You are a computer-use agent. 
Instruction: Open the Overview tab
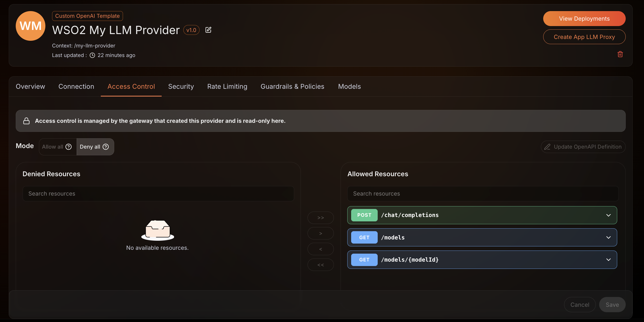pos(30,86)
